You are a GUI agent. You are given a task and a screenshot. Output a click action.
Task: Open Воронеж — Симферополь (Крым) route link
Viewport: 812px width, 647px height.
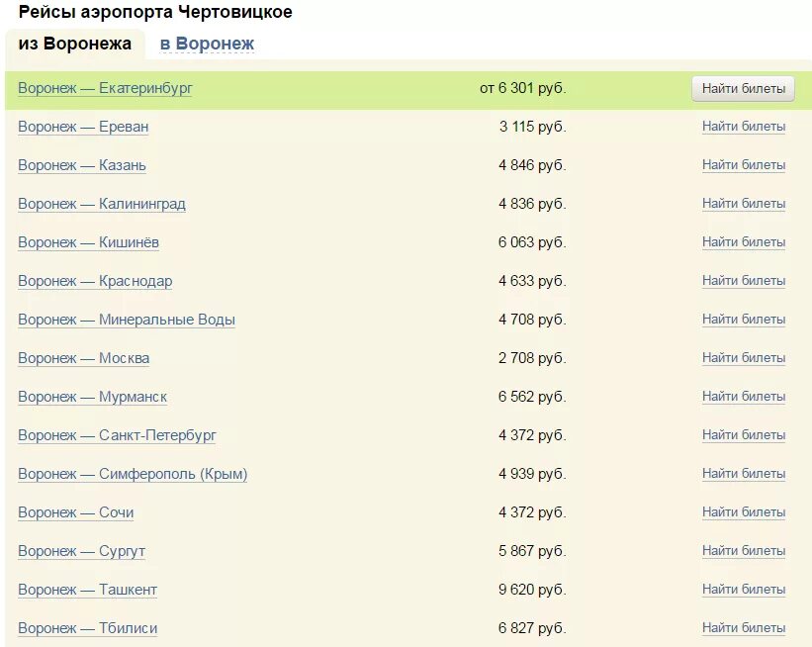click(133, 474)
